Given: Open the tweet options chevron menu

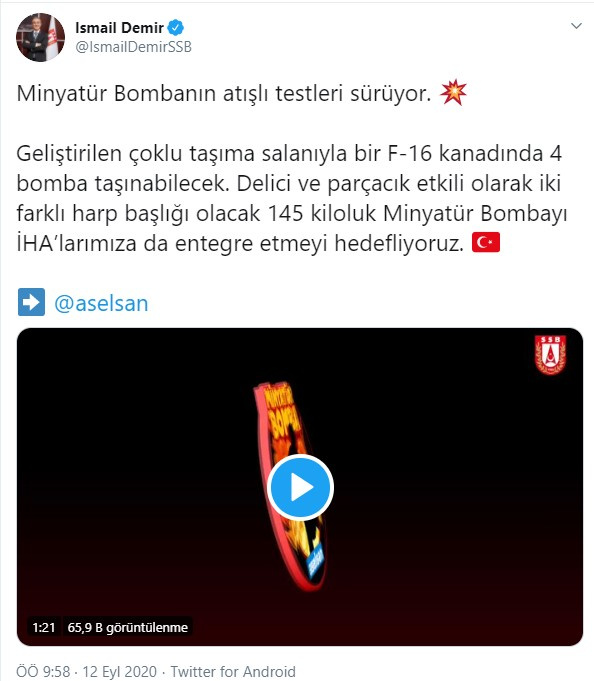Looking at the screenshot, I should 576,26.
